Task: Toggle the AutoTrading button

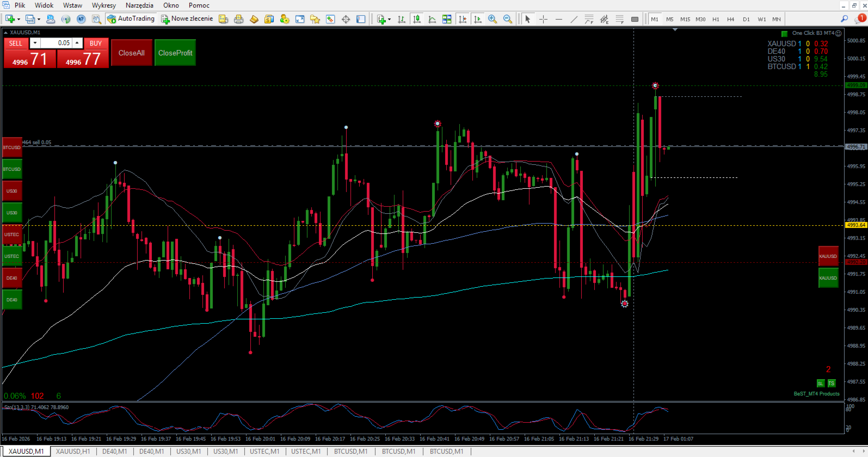Action: coord(131,19)
